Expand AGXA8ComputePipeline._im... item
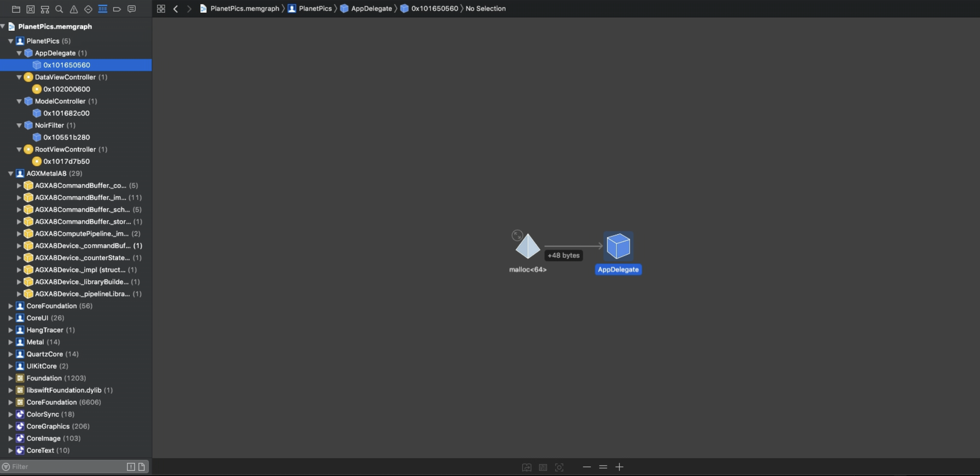Image resolution: width=980 pixels, height=476 pixels. [x=19, y=234]
